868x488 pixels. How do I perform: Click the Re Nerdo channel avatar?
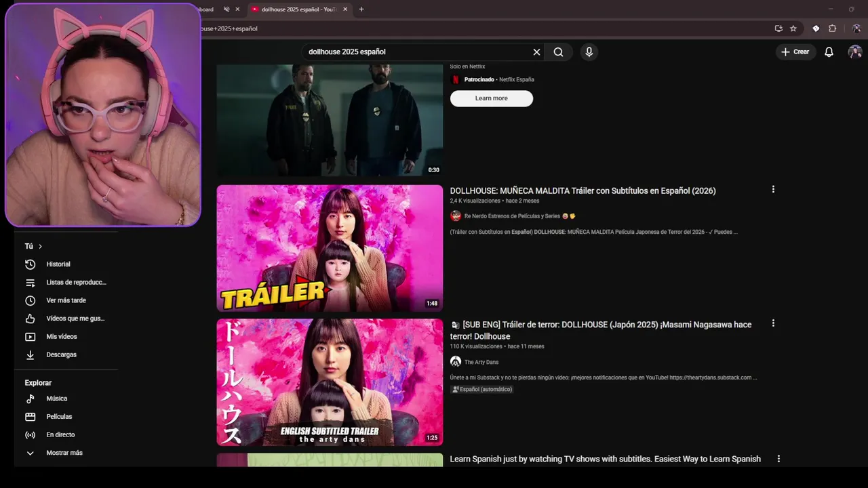click(456, 216)
